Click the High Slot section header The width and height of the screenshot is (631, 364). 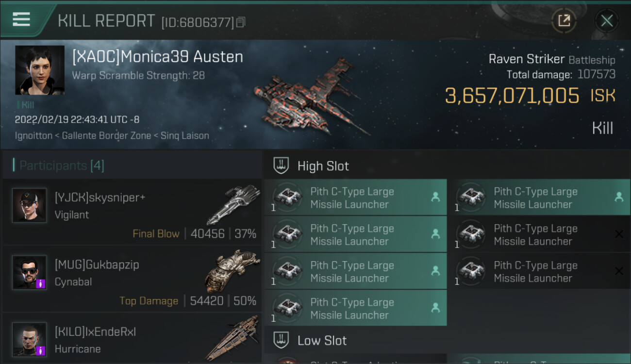(323, 166)
